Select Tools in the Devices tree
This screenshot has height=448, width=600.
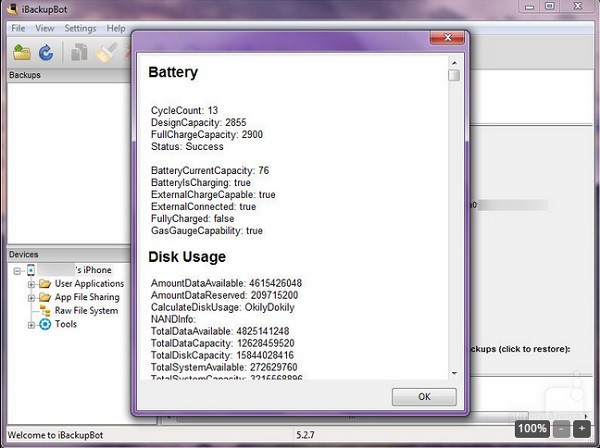click(x=66, y=324)
